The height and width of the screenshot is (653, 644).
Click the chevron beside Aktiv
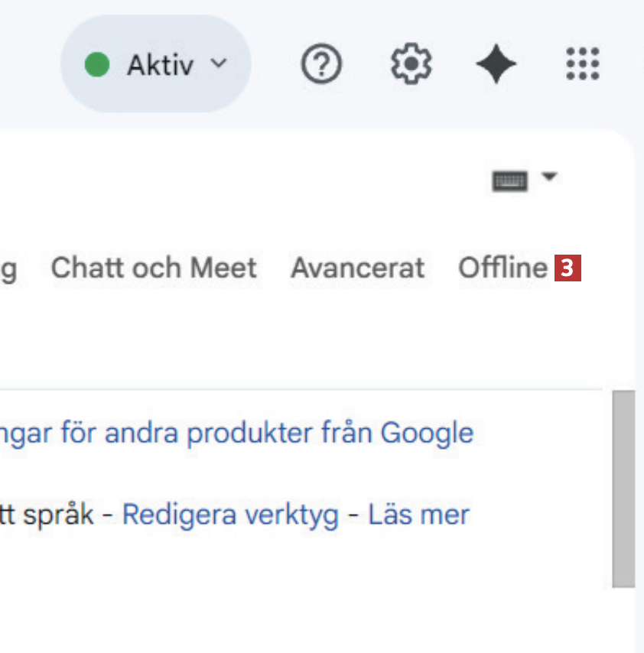[x=219, y=64]
